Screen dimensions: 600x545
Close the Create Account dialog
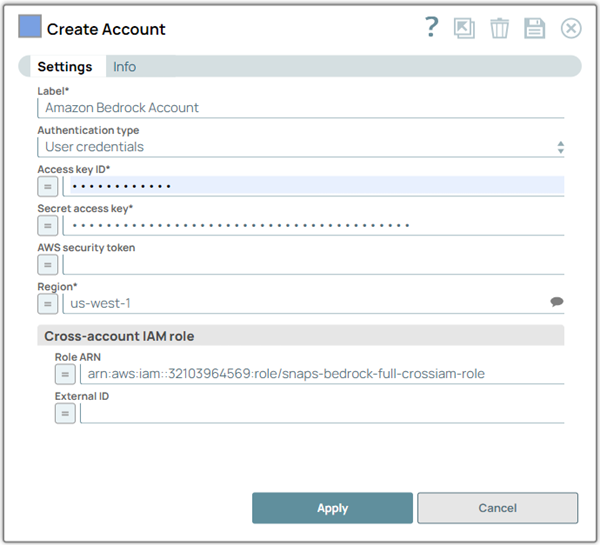571,28
